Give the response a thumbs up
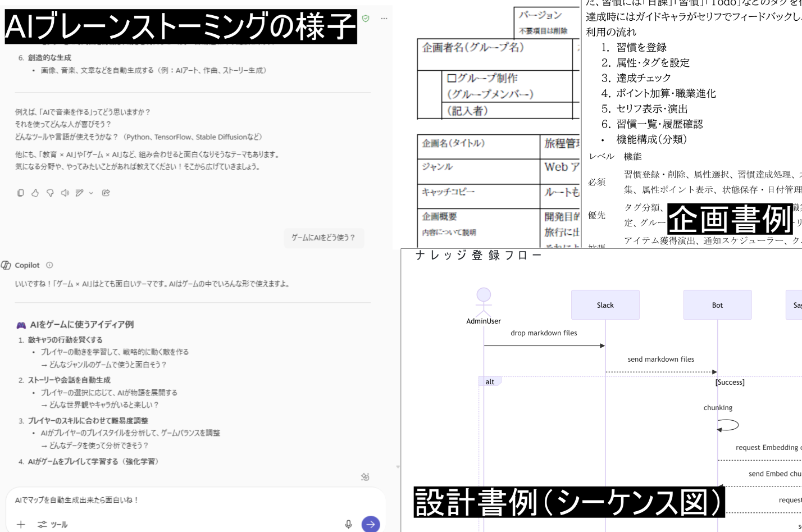802x532 pixels. [x=35, y=193]
